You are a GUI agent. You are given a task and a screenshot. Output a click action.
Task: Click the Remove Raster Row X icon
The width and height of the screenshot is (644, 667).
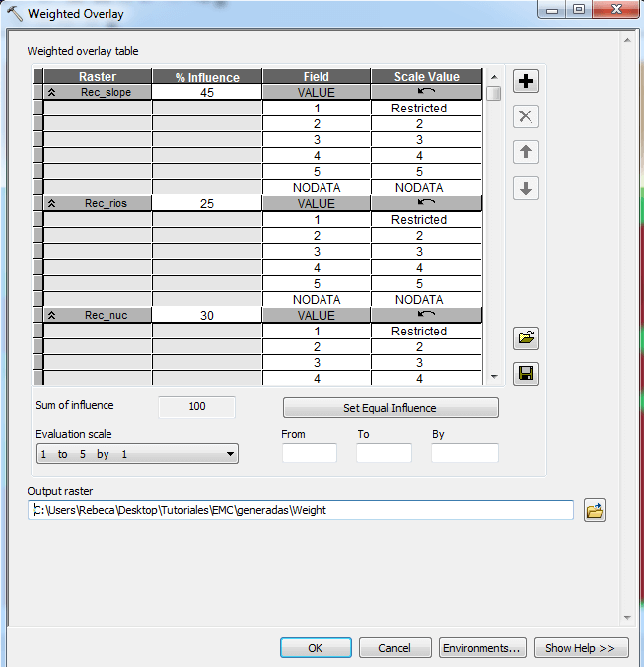coord(526,116)
